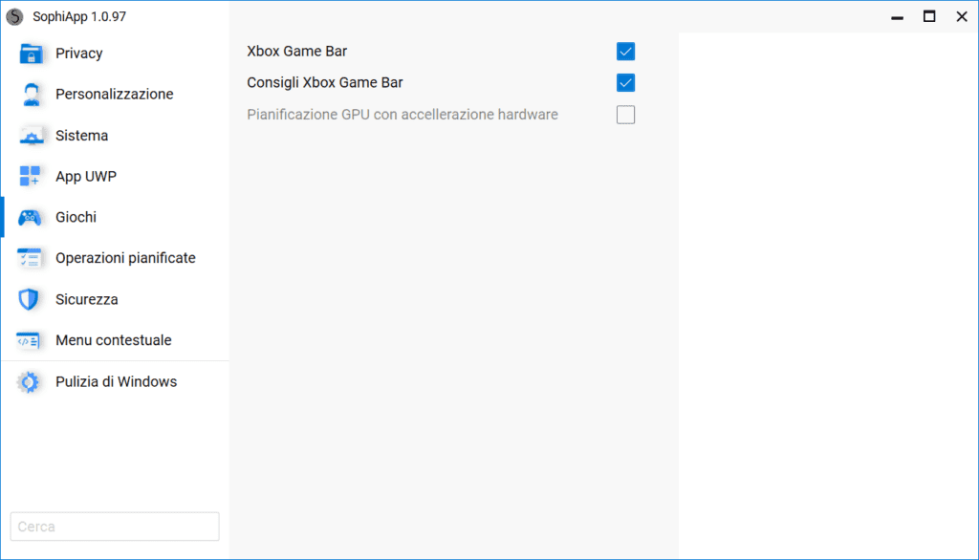Go to Personalizzazione category
Image resolution: width=979 pixels, height=560 pixels.
coord(116,95)
